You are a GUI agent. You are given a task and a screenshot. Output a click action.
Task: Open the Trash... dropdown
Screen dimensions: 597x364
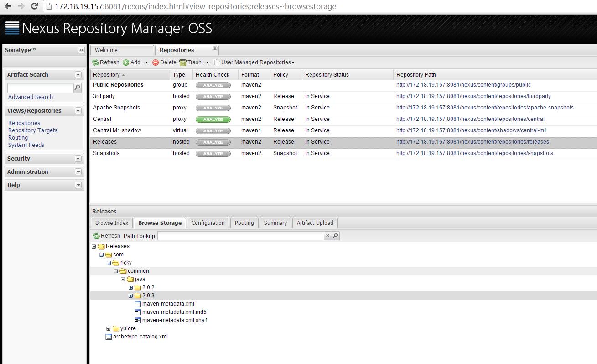[x=194, y=62]
